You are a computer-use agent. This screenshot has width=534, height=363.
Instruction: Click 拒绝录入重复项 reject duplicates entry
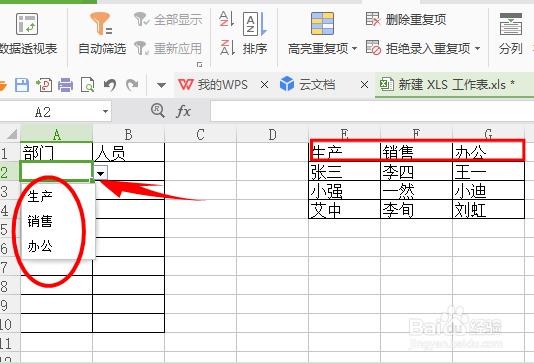[418, 48]
